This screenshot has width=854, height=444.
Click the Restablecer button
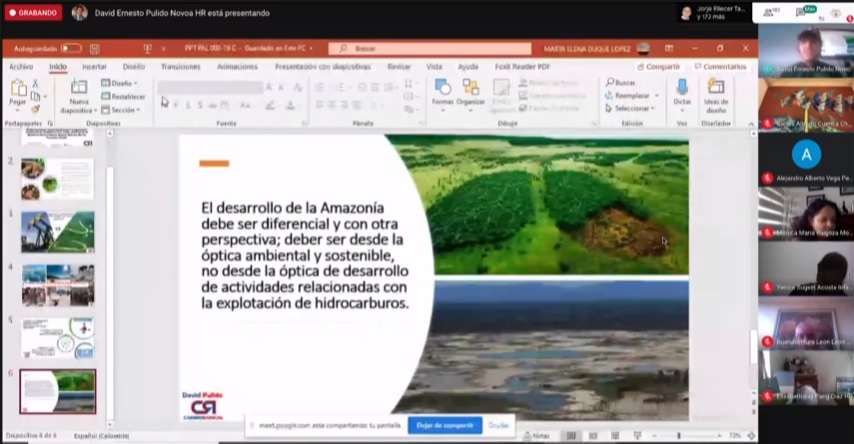[123, 96]
